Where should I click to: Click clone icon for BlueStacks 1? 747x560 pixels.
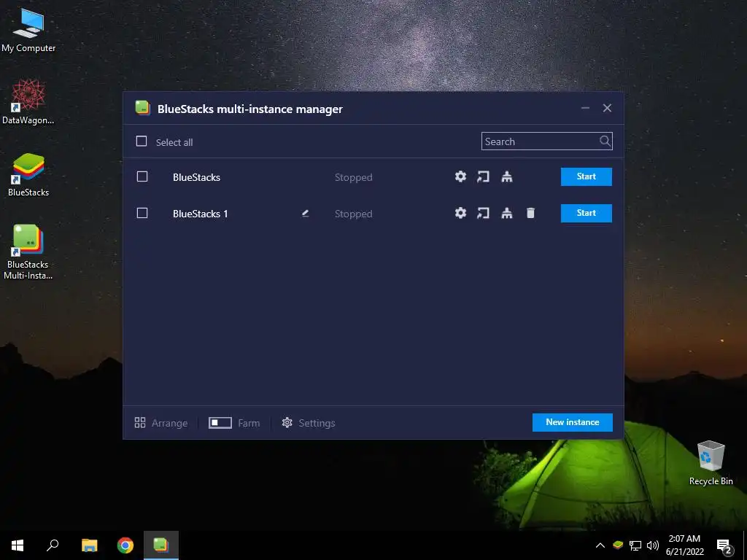click(x=507, y=213)
